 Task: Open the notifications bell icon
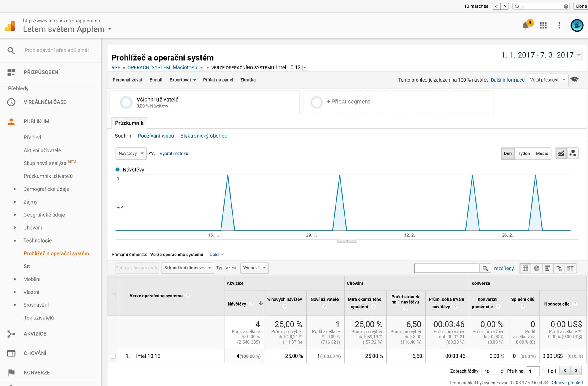tap(526, 26)
